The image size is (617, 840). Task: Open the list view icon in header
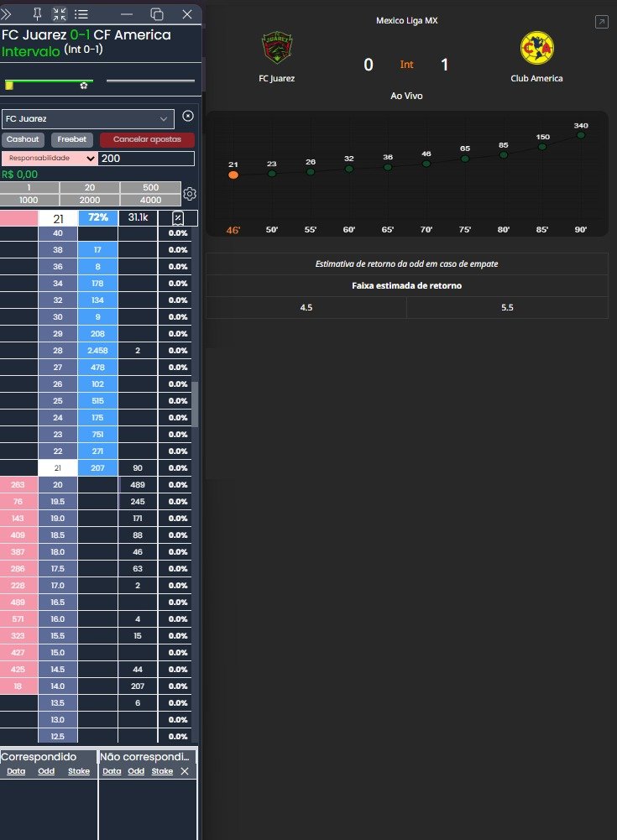pos(81,14)
